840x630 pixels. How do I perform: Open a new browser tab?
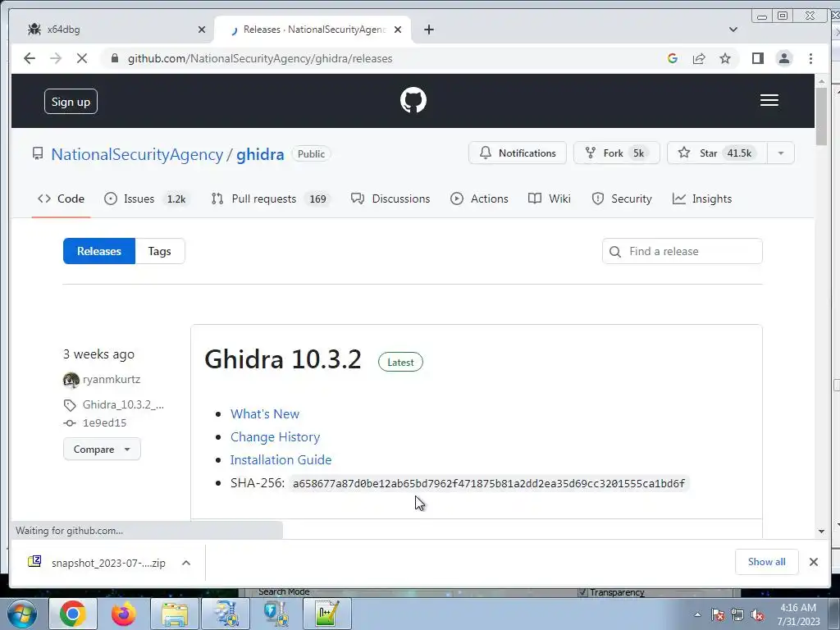428,30
